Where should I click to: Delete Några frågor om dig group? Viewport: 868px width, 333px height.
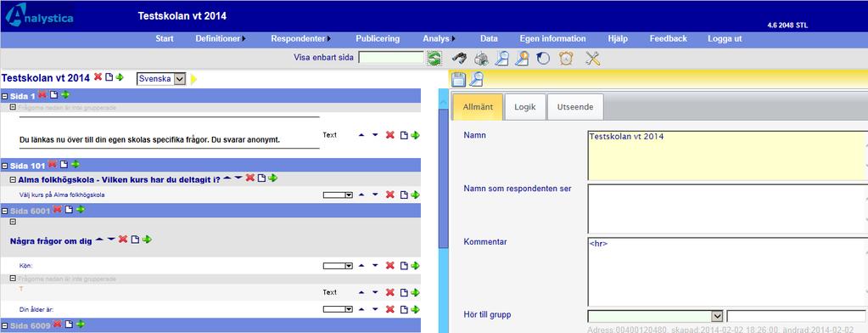click(x=123, y=240)
